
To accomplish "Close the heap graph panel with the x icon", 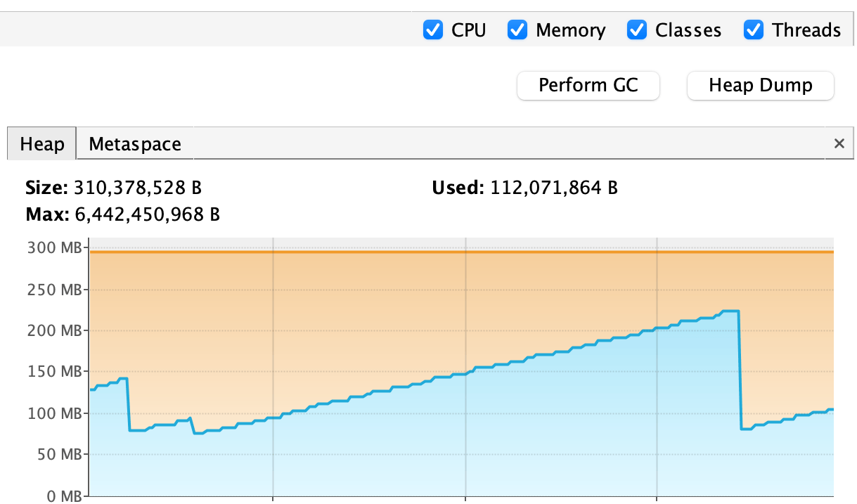I will pos(839,143).
